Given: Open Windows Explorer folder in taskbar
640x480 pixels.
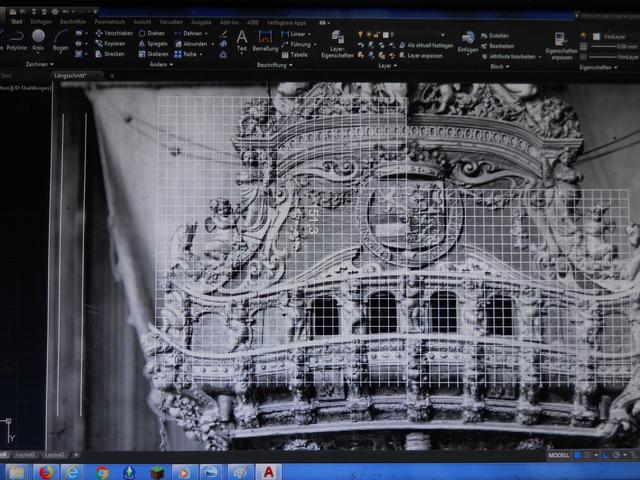Looking at the screenshot, I should click(17, 472).
